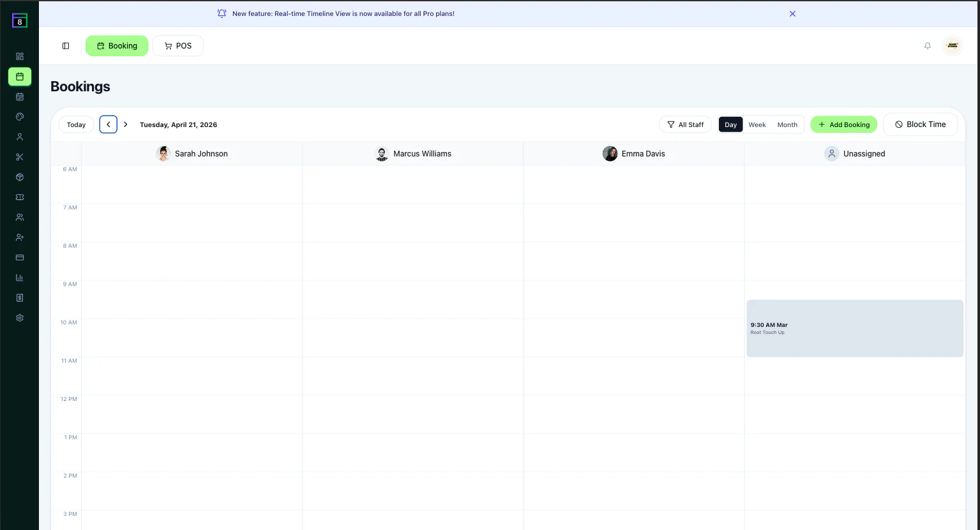Screen dimensions: 980x530
Task: Click the Unassigned column person icon
Action: coord(832,154)
